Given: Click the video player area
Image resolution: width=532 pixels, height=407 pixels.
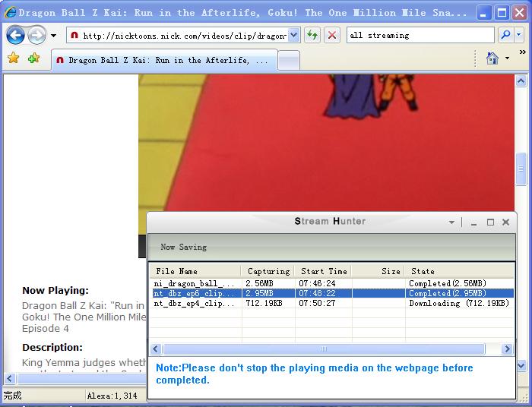Looking at the screenshot, I should coord(326,142).
